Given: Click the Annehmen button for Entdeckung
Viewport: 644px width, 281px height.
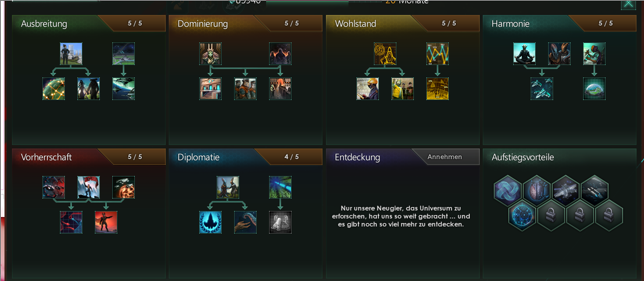Looking at the screenshot, I should pyautogui.click(x=445, y=156).
